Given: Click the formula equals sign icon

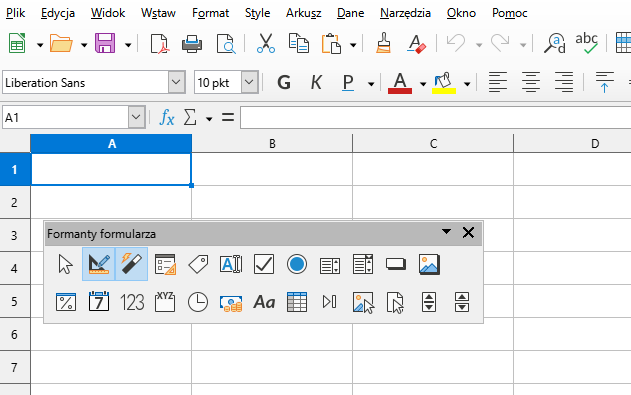Looking at the screenshot, I should pyautogui.click(x=228, y=118).
